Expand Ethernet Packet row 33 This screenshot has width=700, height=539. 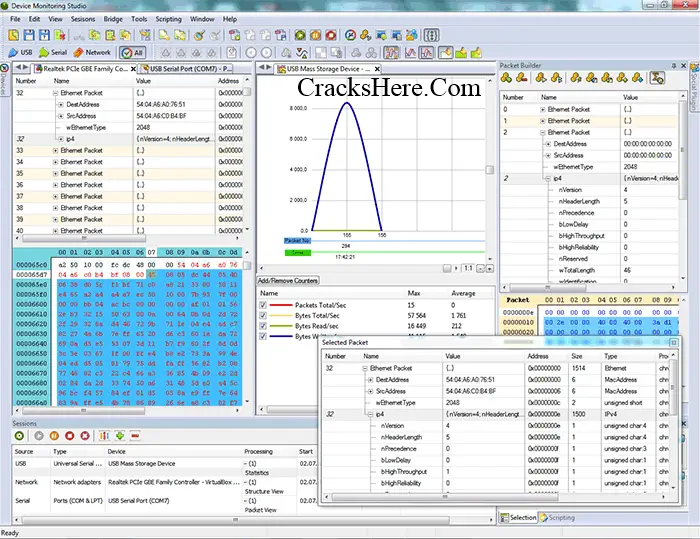(x=55, y=150)
